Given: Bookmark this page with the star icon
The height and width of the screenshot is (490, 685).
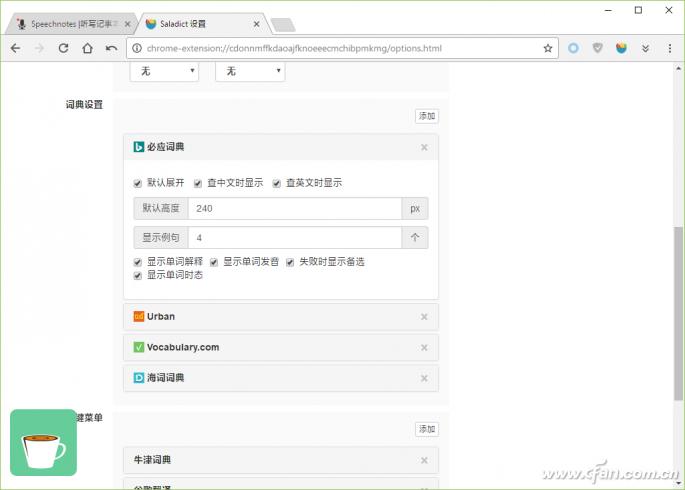Looking at the screenshot, I should point(548,48).
